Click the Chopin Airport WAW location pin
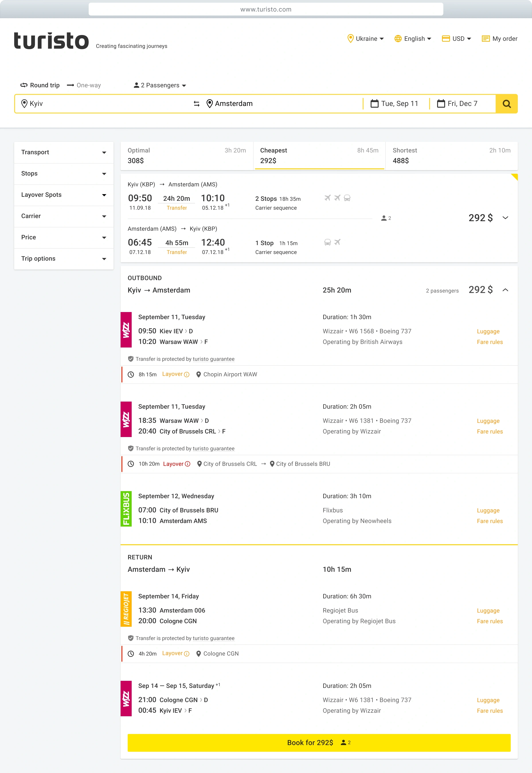 point(198,374)
